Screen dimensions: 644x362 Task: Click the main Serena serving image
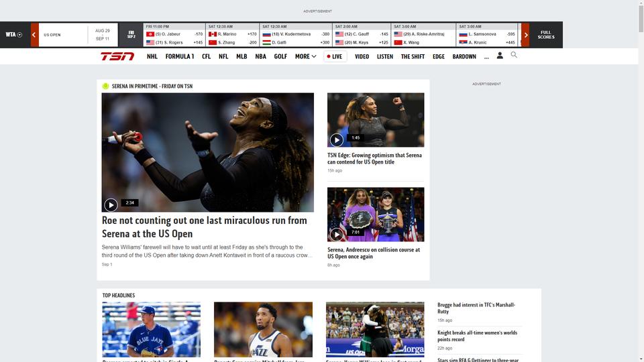pos(207,152)
